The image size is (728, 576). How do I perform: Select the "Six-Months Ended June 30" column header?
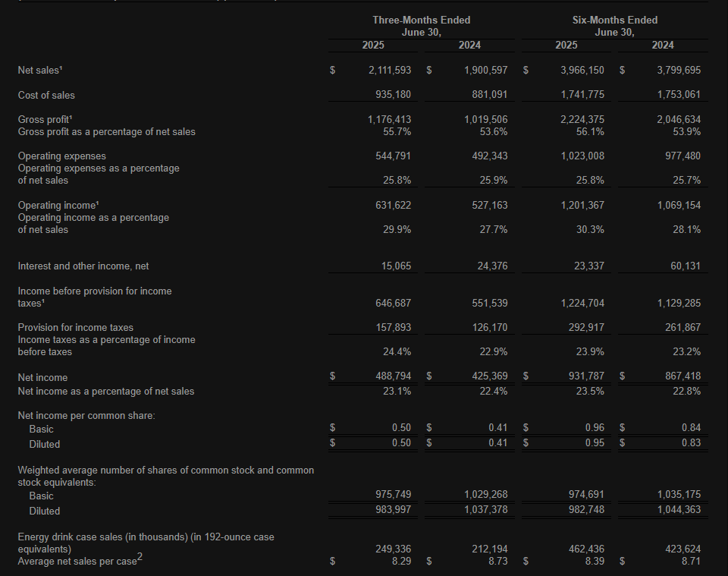(x=615, y=26)
